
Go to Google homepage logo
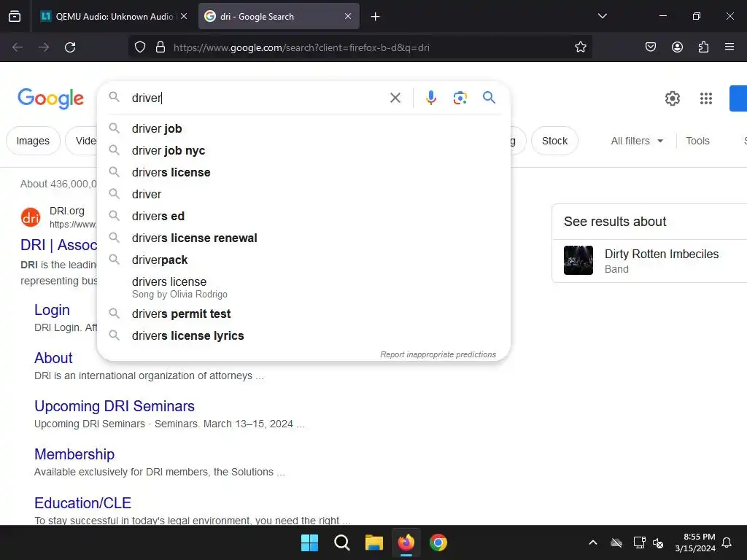(50, 98)
